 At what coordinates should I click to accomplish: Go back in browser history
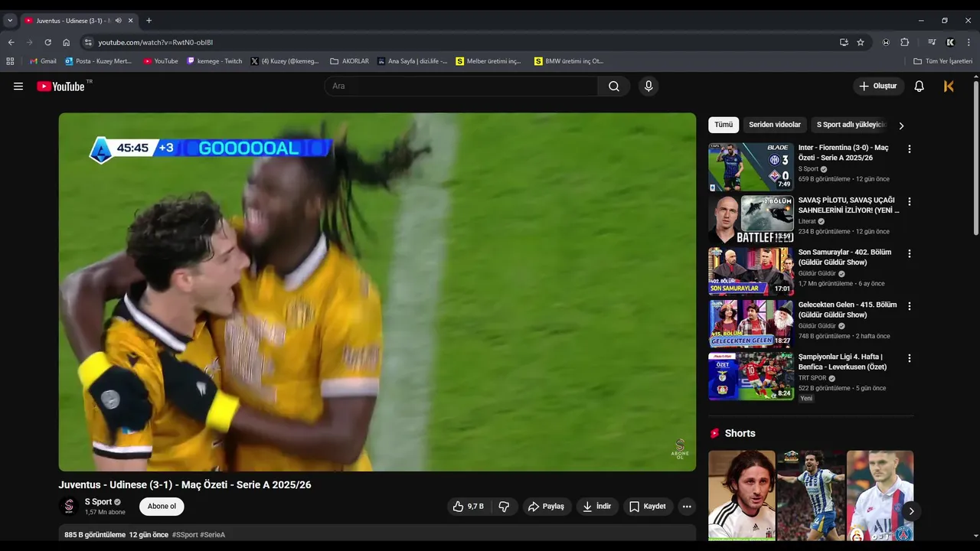point(11,42)
